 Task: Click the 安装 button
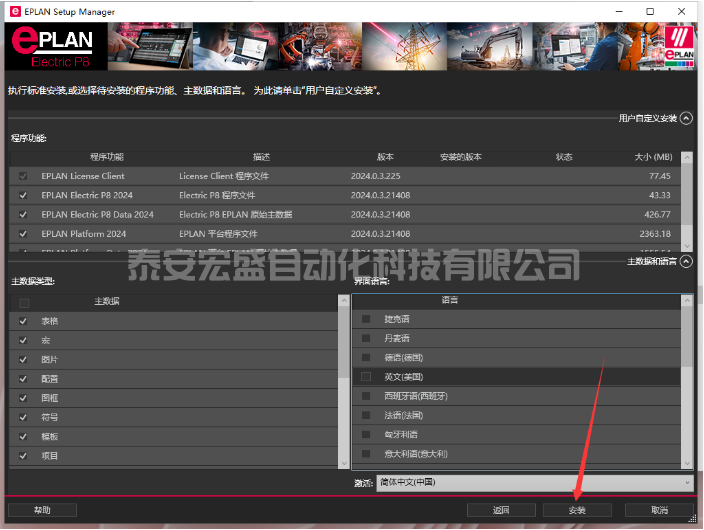pyautogui.click(x=577, y=510)
